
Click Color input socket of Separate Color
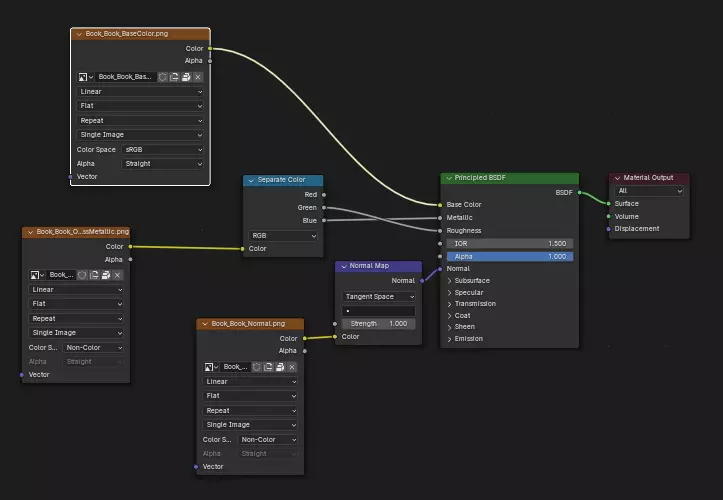(243, 249)
